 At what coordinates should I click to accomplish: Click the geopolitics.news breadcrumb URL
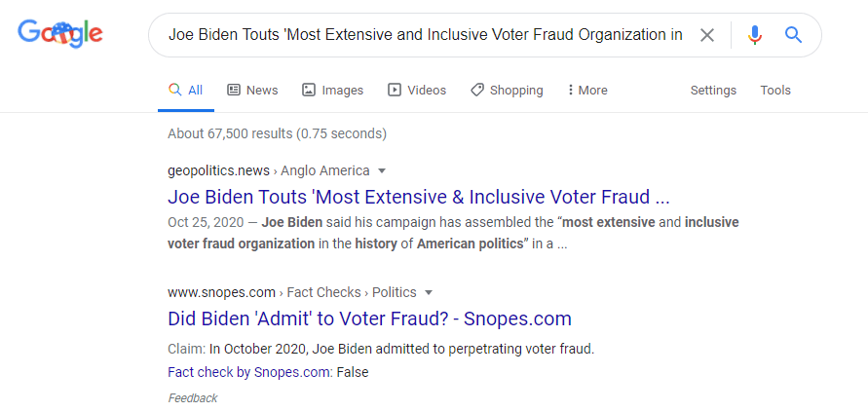pyautogui.click(x=218, y=171)
